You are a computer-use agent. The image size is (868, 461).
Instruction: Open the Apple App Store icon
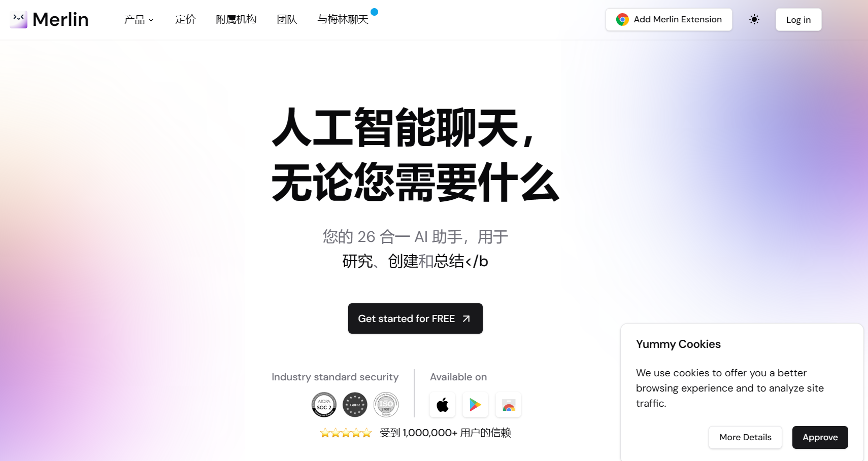click(443, 405)
